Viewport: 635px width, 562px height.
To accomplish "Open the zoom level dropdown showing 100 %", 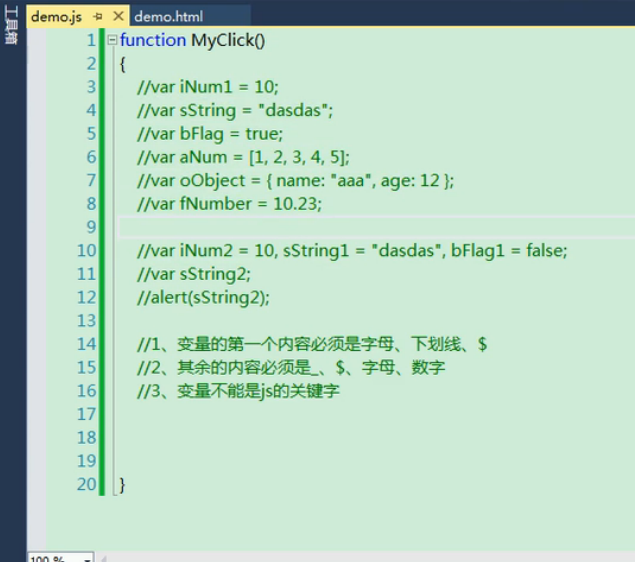I will click(61, 558).
